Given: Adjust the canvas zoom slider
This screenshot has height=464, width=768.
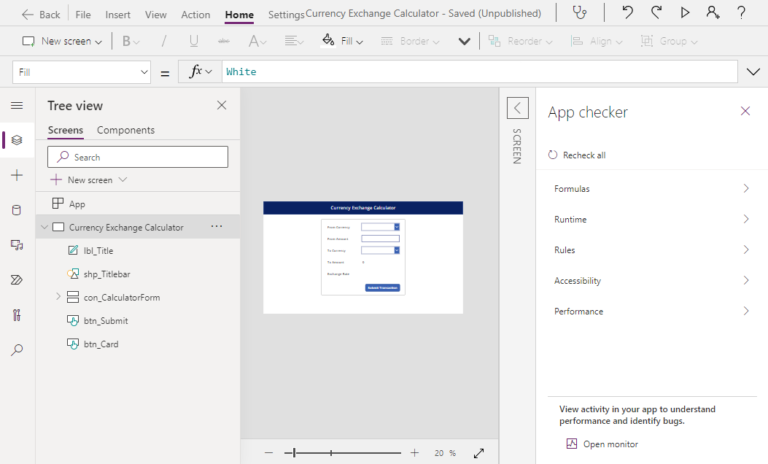Looking at the screenshot, I should [293, 453].
